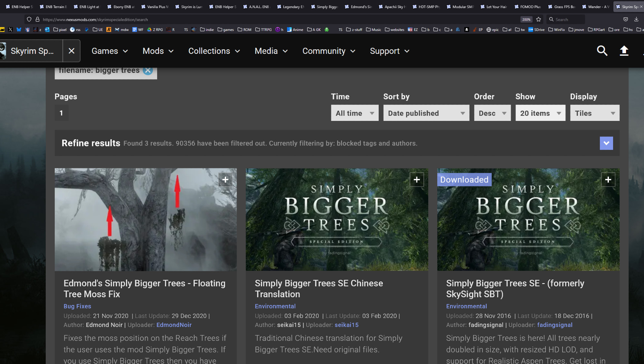Open the Display 'Tiles' dropdown

[595, 113]
